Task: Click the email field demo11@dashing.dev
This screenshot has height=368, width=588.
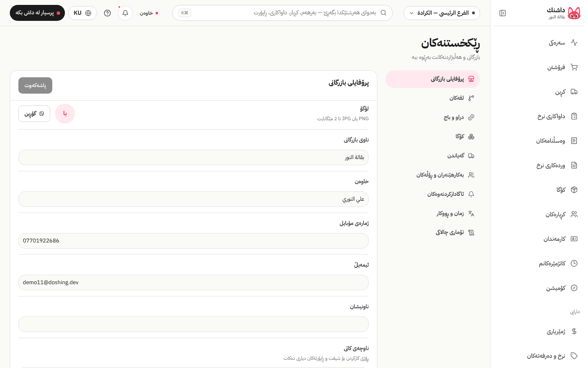Action: coord(194,283)
